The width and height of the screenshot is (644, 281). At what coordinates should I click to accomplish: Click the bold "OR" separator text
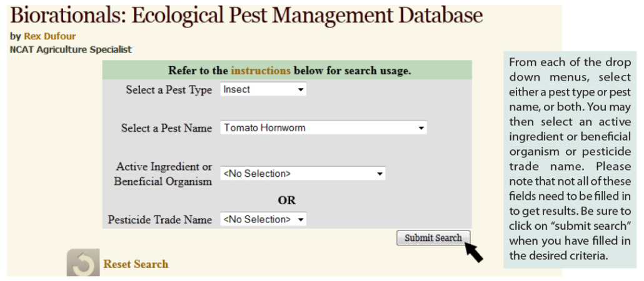pos(287,200)
